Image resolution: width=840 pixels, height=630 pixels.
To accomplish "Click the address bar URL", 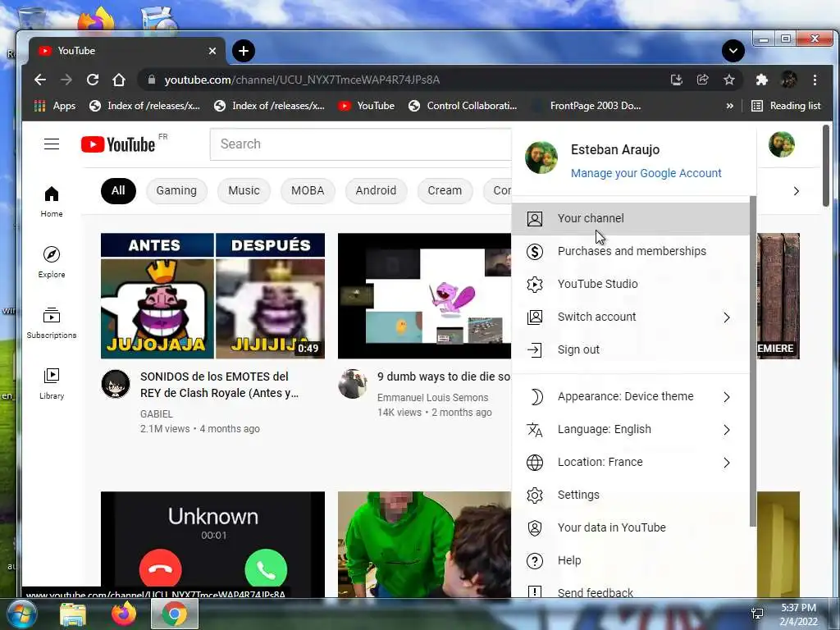I will pyautogui.click(x=302, y=80).
